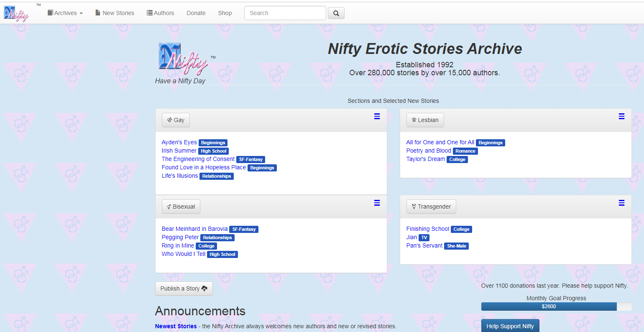
Task: Open the Authors list page
Action: point(160,13)
